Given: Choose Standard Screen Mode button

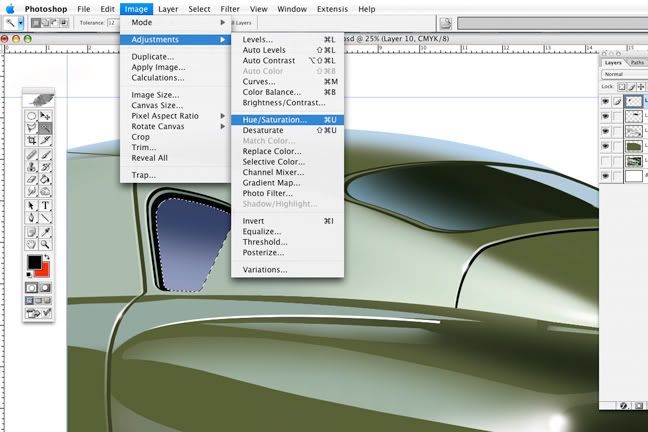Looking at the screenshot, I should 30,301.
